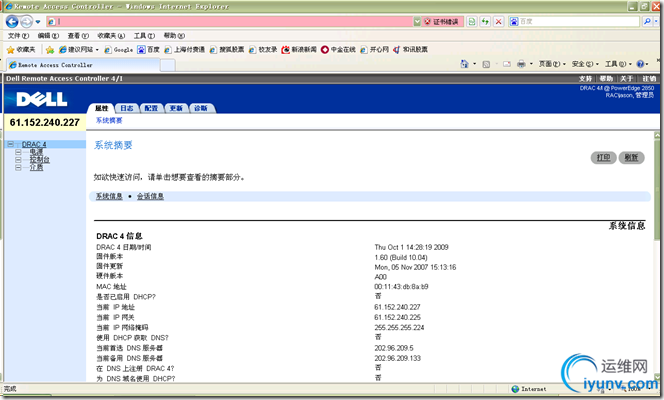Screen dimensions: 664x400
Task: Collapse the DRAC 4 tree node
Action: (11, 144)
